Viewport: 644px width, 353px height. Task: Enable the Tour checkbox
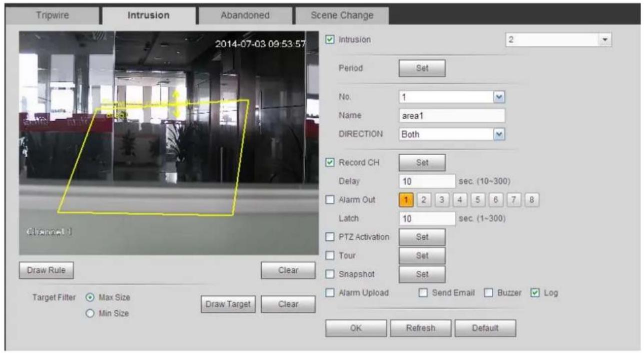[x=329, y=255]
